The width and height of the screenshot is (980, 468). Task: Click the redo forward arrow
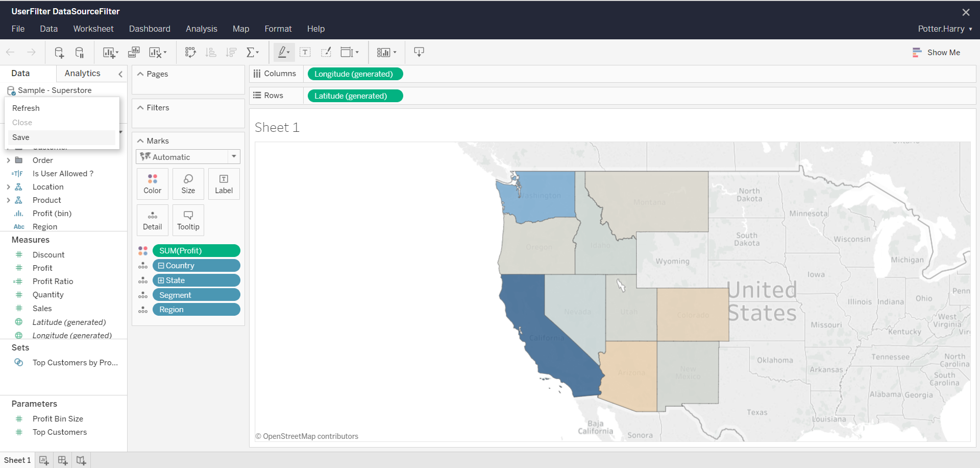[31, 52]
